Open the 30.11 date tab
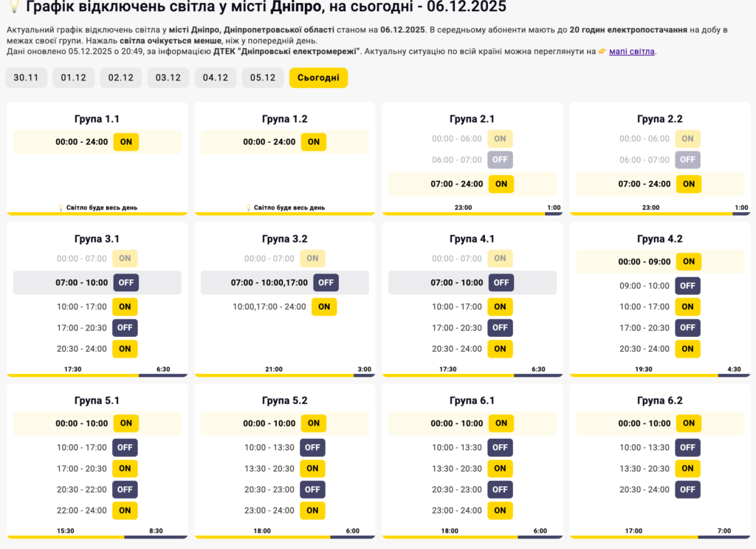Screen dimensions: 756x549 click(x=27, y=78)
